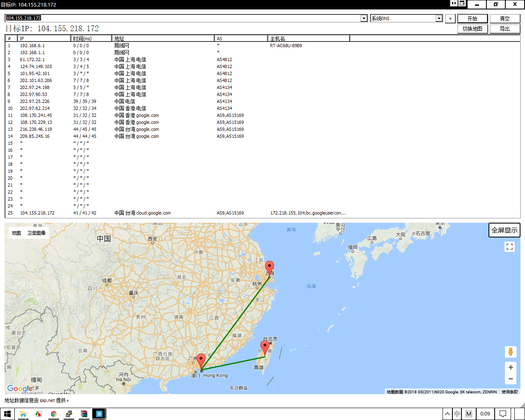Expand the 系统DNS dropdown arrow
525x420 pixels.
[x=439, y=18]
